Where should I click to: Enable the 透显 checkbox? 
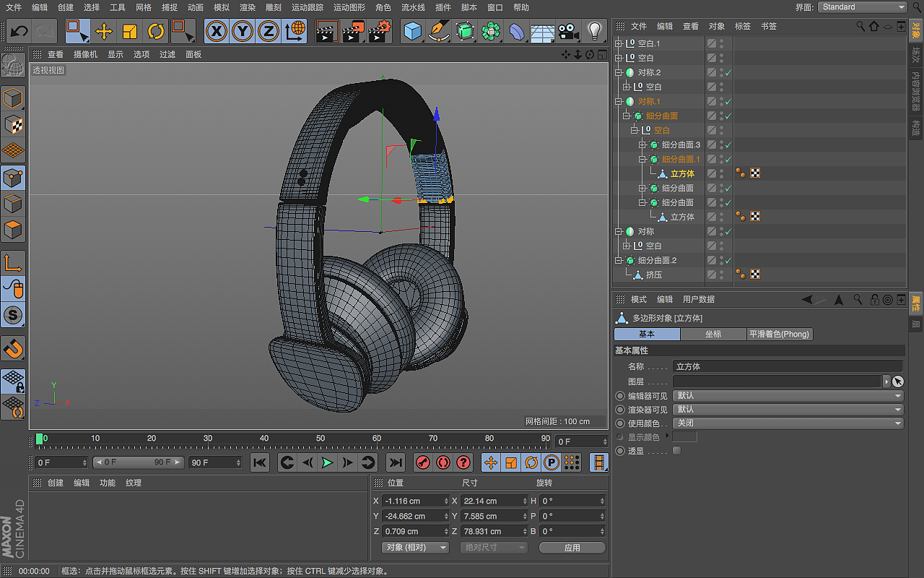pos(676,451)
